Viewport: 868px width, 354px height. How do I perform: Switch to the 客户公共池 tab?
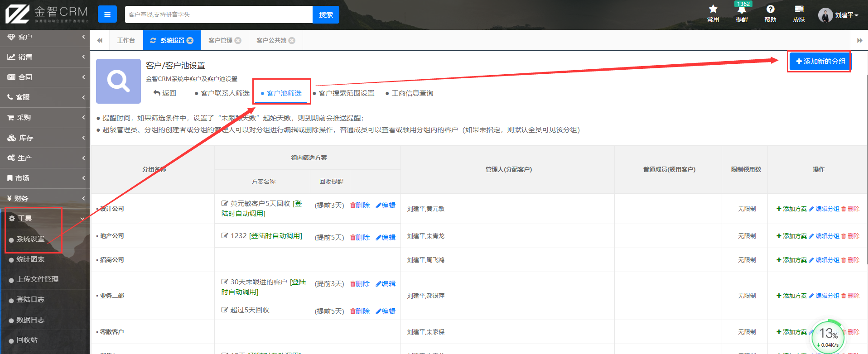click(271, 41)
